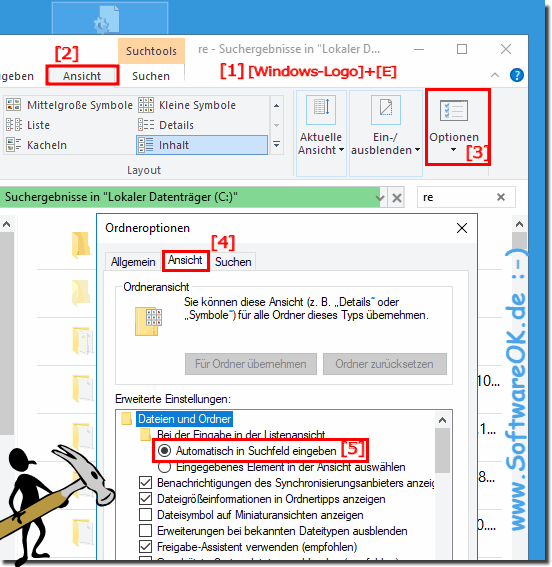Open the Ansicht ribbon tab
The width and height of the screenshot is (552, 567).
(x=82, y=76)
